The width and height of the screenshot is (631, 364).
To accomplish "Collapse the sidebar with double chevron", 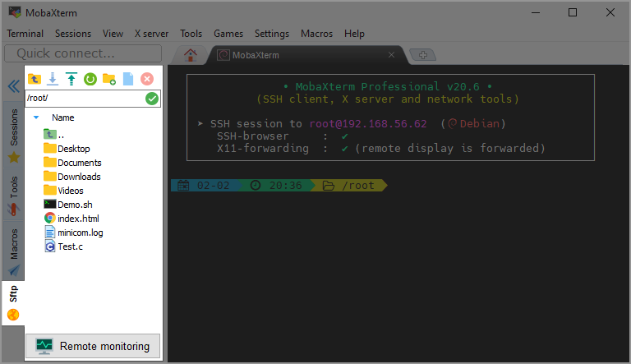I will click(13, 85).
